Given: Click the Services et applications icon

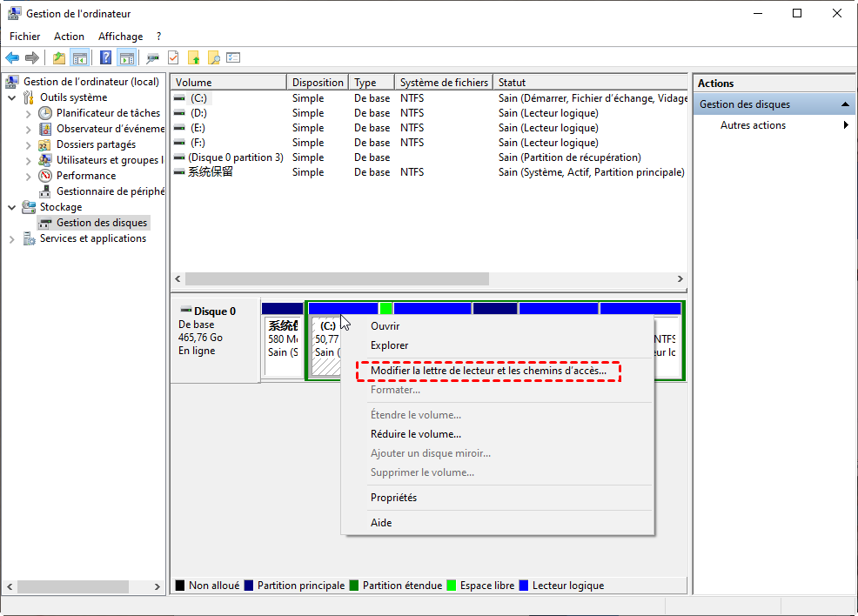Looking at the screenshot, I should point(29,238).
